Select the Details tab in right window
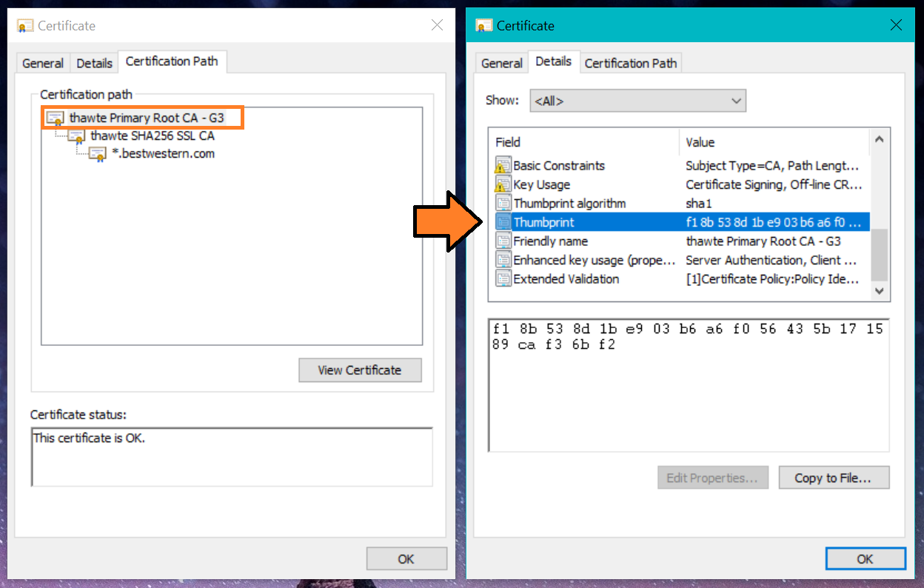Viewport: 924px width, 588px height. click(554, 61)
